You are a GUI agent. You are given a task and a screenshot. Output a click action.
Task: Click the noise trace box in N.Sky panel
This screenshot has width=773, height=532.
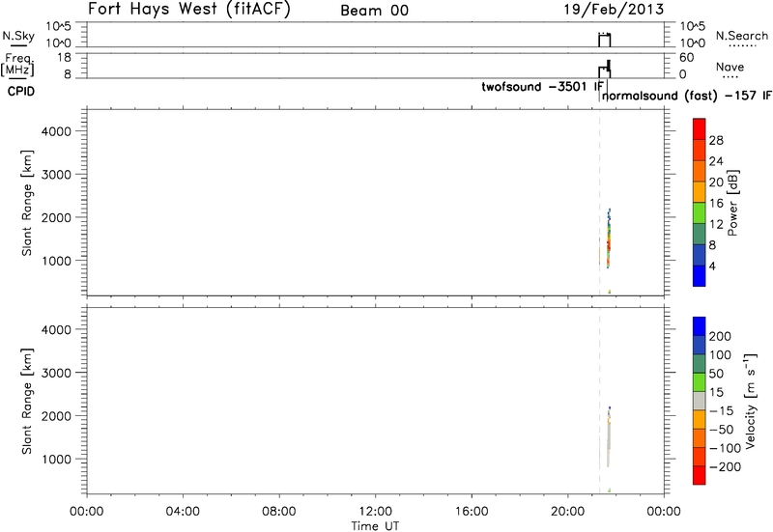pos(605,41)
